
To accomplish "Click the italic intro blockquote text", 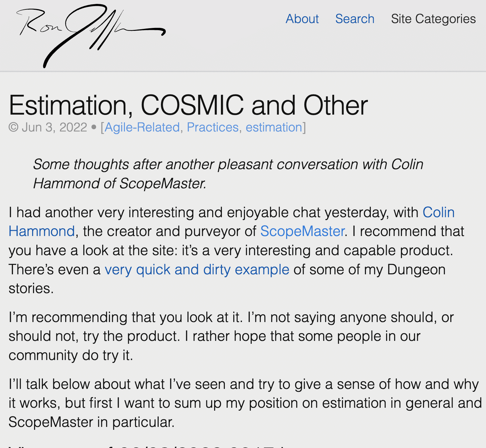I will (x=228, y=174).
